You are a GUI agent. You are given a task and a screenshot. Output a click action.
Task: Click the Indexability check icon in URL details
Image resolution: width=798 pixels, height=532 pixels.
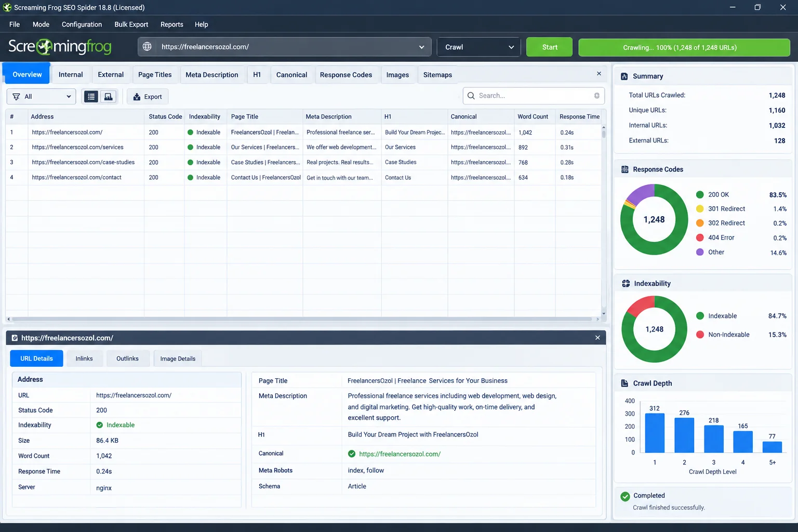(100, 425)
